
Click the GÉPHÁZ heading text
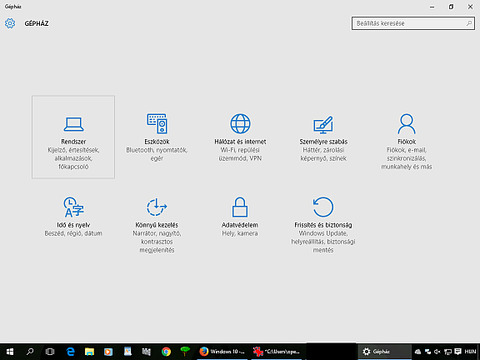pos(36,23)
